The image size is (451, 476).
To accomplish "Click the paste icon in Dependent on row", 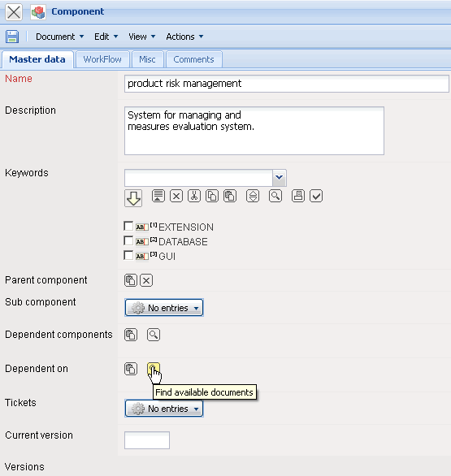I will 131,369.
